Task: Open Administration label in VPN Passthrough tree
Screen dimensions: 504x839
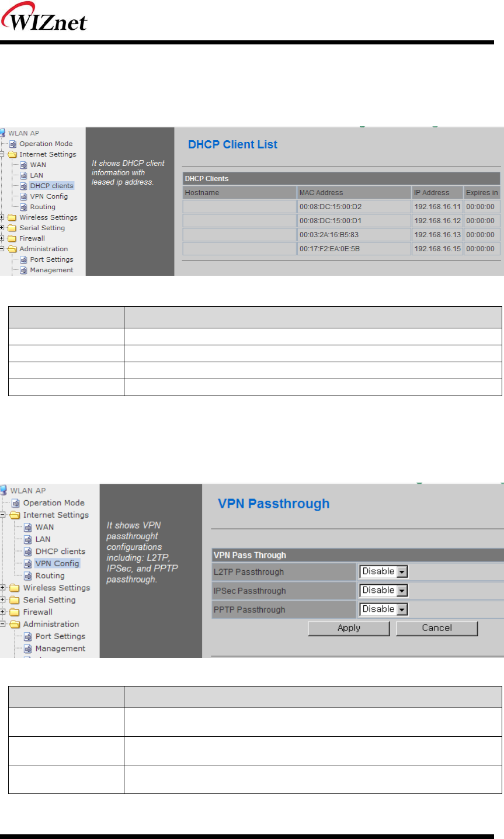Action: pos(51,624)
